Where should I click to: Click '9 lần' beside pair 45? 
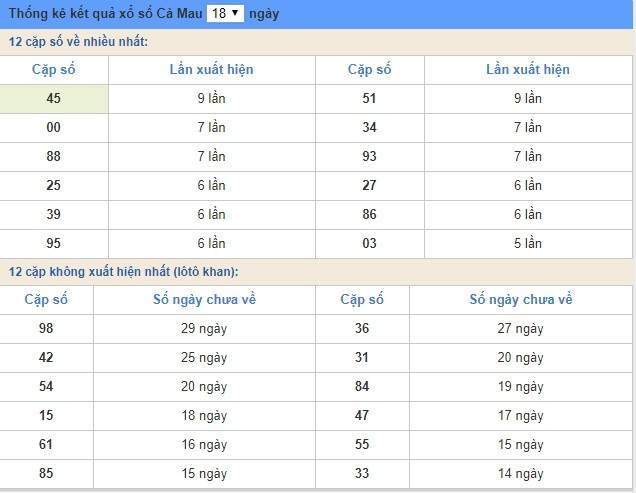click(211, 98)
